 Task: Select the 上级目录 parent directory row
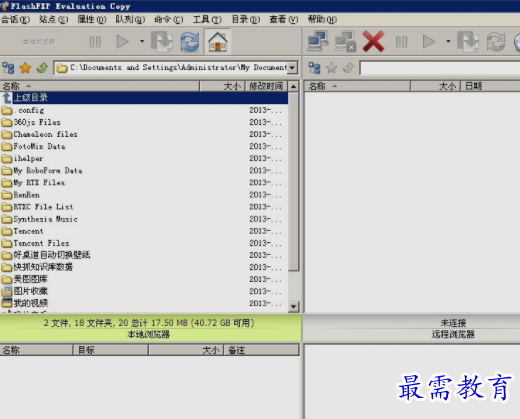144,98
